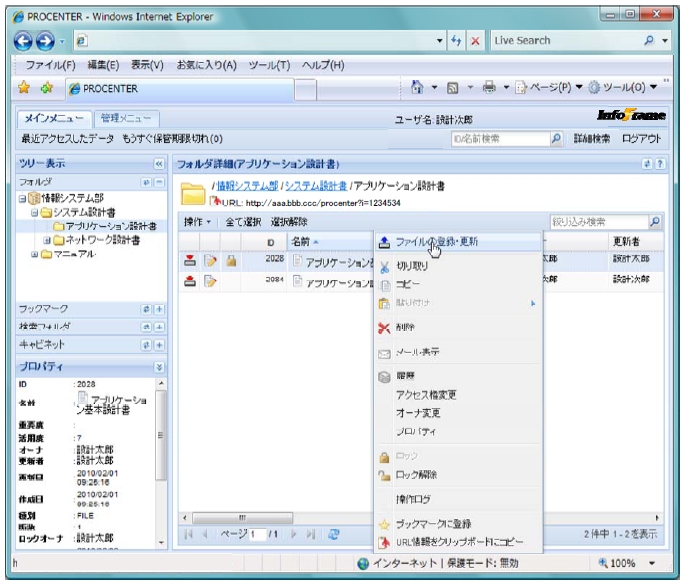This screenshot has width=684, height=584.
Task: Choose ブックマークに登録 in context menu
Action: tap(458, 524)
